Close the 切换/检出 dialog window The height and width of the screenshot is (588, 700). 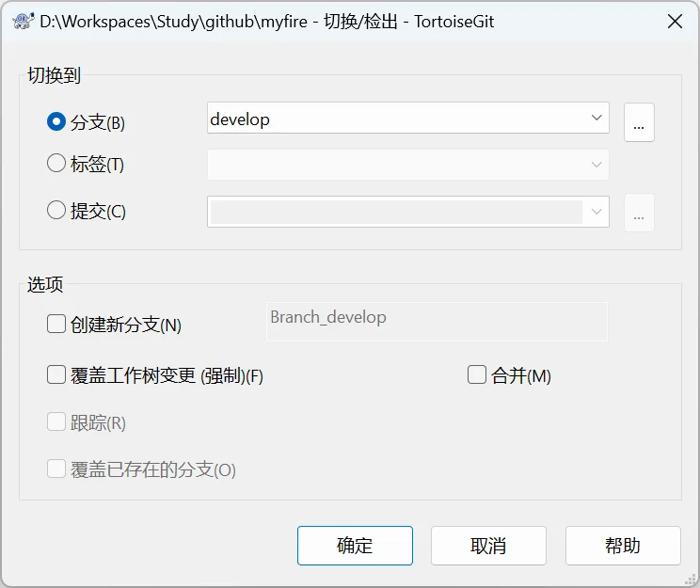click(675, 22)
